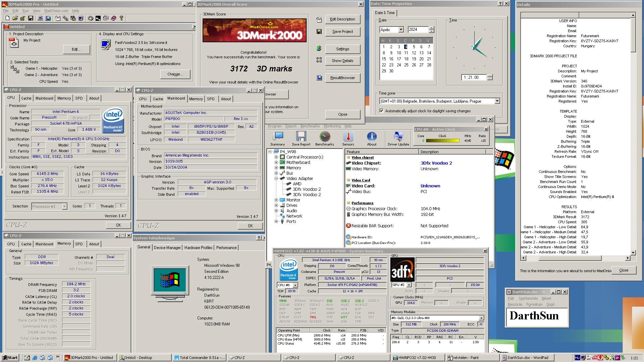Select day 15 in the calendar

click(384, 59)
